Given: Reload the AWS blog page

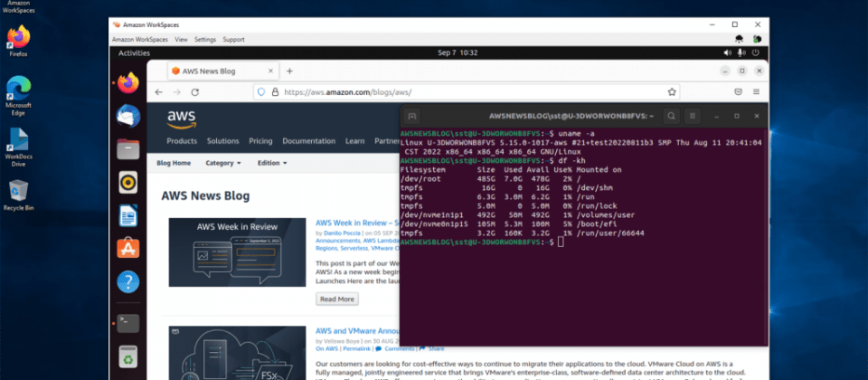Looking at the screenshot, I should pos(195,92).
